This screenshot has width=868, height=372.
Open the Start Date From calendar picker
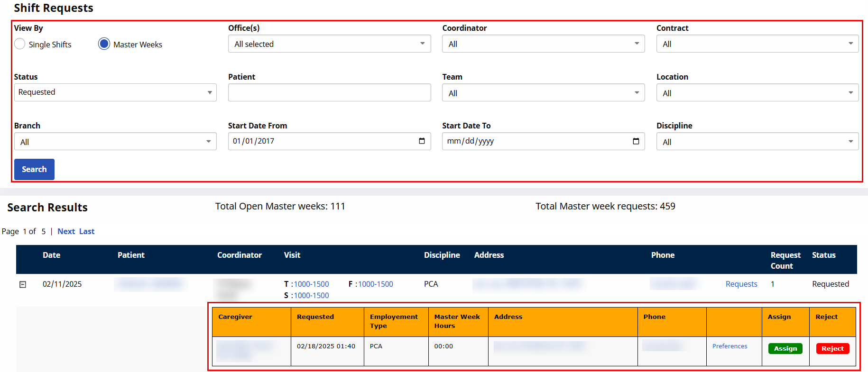tap(422, 141)
